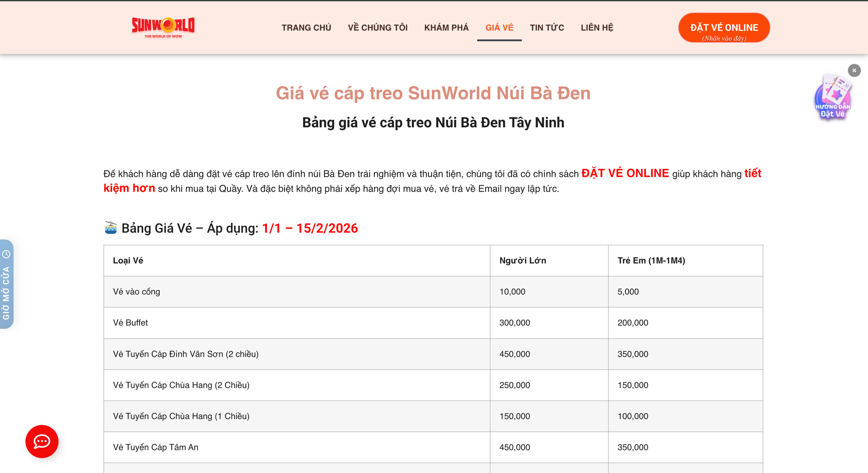Click the ĐẶT VÉ ONLINE orange button
The height and width of the screenshot is (473, 868).
click(723, 27)
